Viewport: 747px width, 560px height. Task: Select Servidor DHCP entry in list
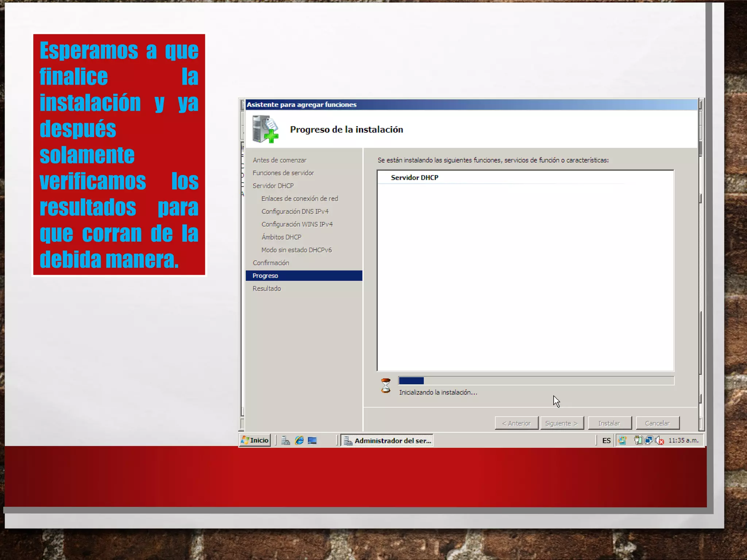(414, 178)
